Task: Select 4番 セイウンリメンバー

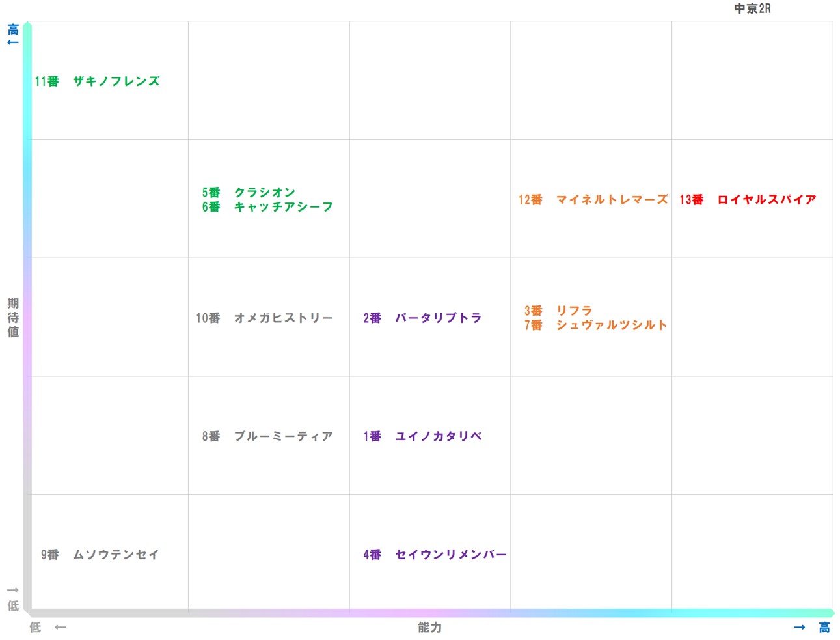Action: coord(434,555)
